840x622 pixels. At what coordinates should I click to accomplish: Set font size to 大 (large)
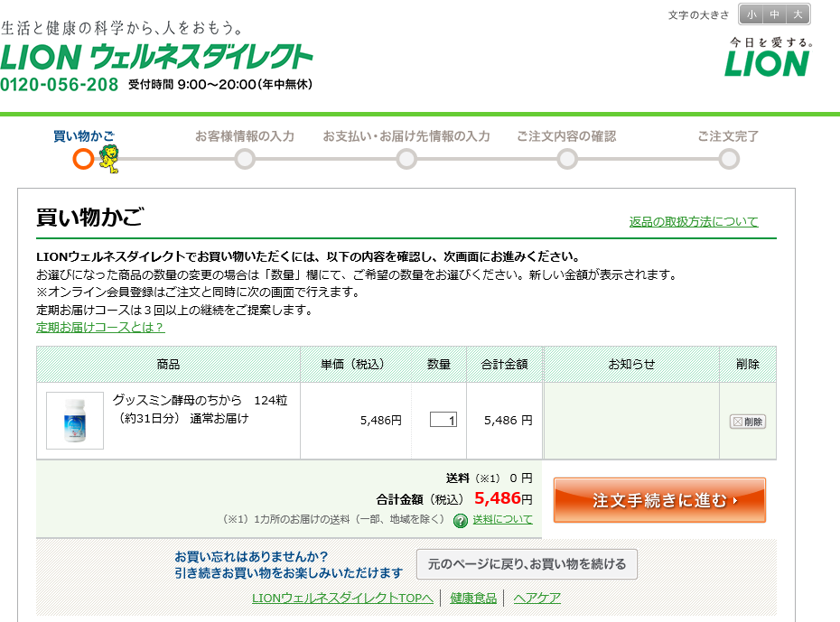(x=798, y=14)
